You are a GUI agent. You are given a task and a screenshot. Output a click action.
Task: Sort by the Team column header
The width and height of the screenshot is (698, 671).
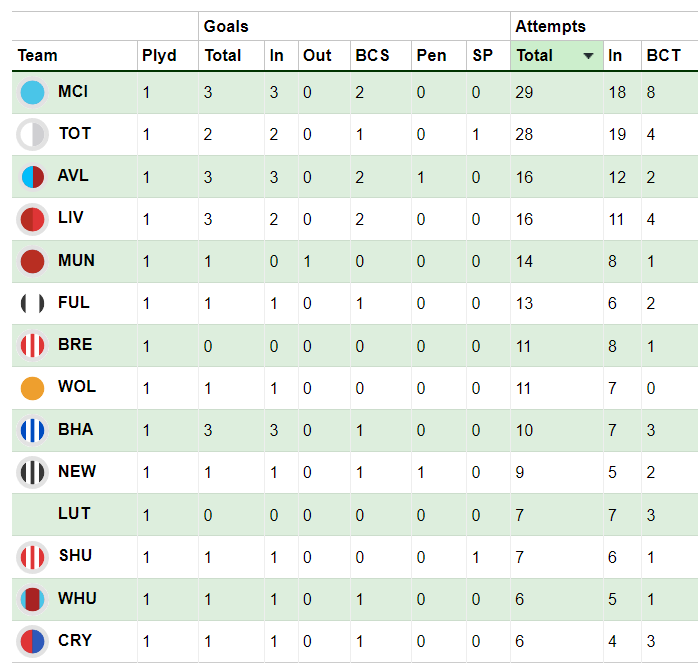37,56
